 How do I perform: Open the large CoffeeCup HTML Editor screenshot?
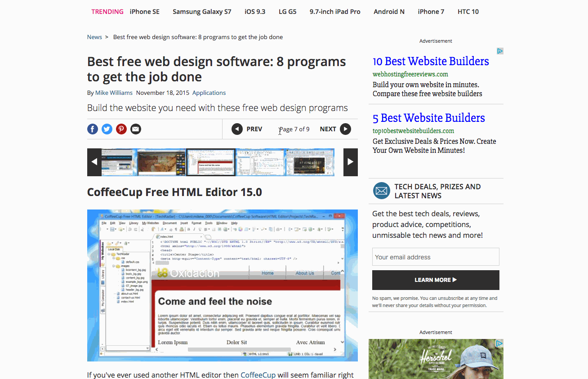point(223,285)
